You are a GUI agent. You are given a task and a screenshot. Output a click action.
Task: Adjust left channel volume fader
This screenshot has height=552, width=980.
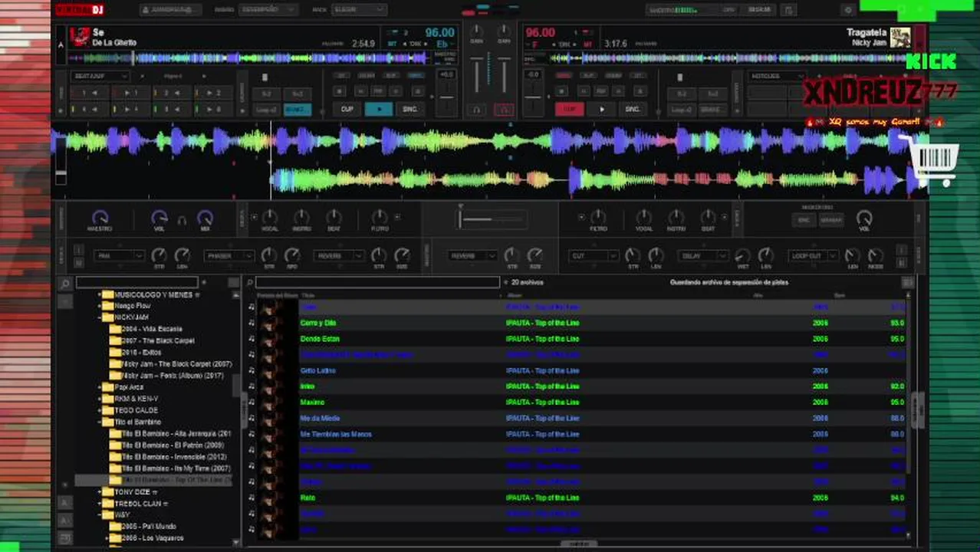pos(477,74)
